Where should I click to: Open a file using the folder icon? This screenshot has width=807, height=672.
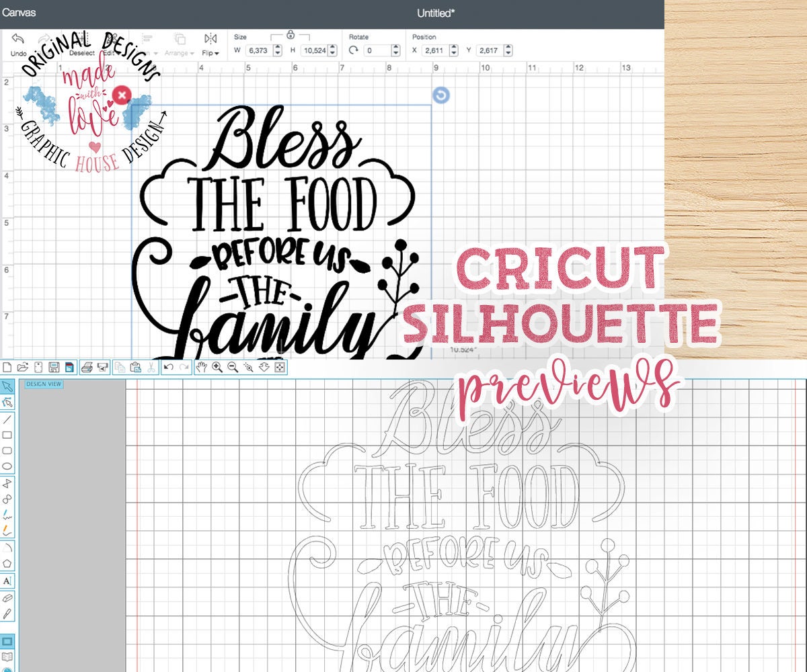(x=24, y=367)
